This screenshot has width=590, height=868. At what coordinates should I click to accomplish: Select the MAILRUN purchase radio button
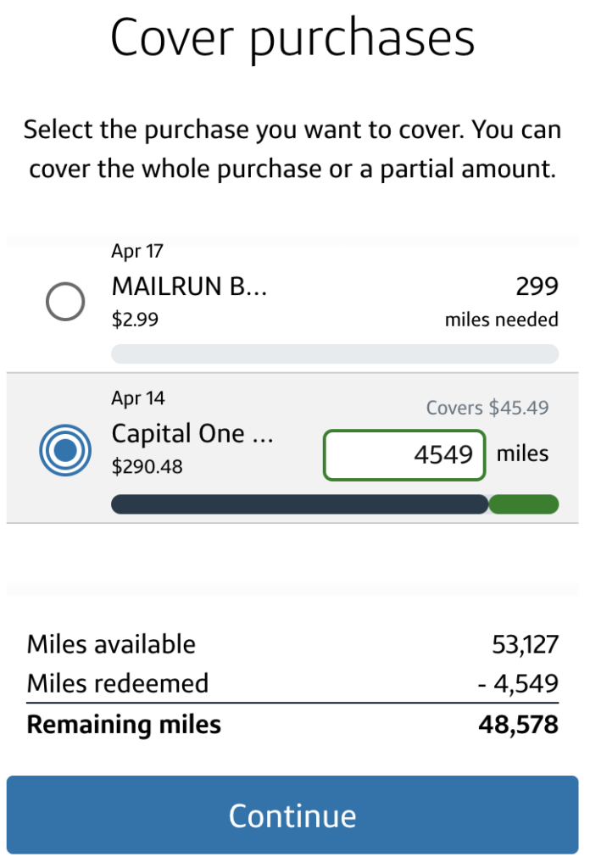[x=64, y=302]
